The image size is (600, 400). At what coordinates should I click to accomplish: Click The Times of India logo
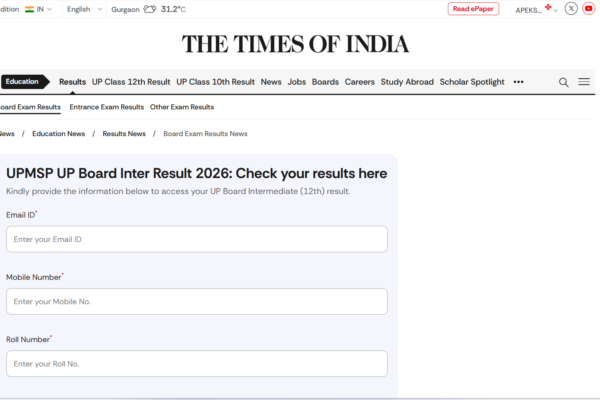coord(295,44)
